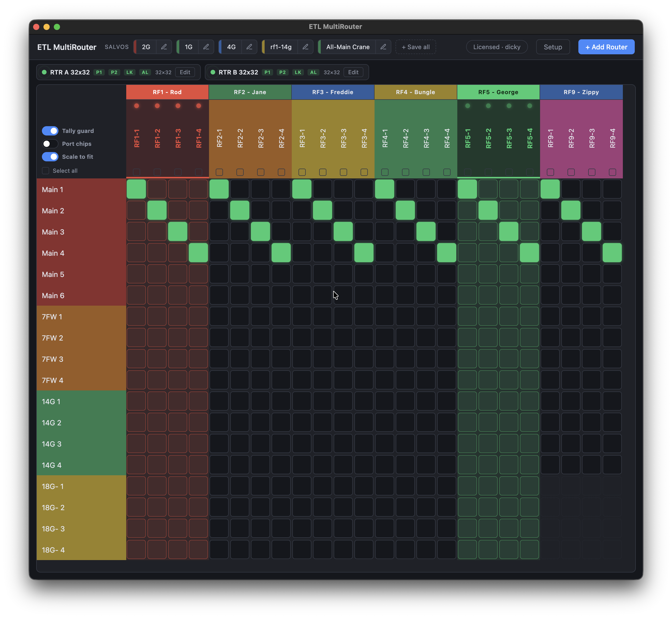Edit the All-Main Crane salvo pencil icon
This screenshot has height=618, width=672.
point(383,47)
